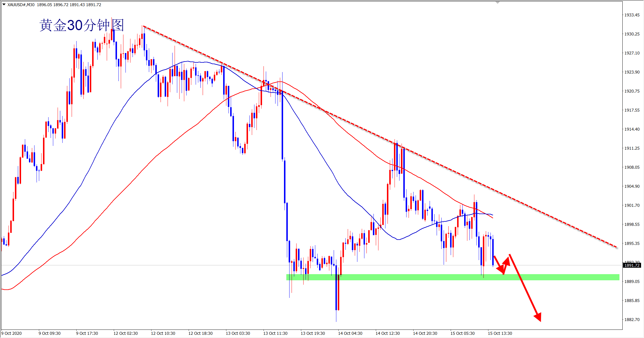Select the 黄金30分钟图 title text label
This screenshot has height=338, width=644.
82,25
